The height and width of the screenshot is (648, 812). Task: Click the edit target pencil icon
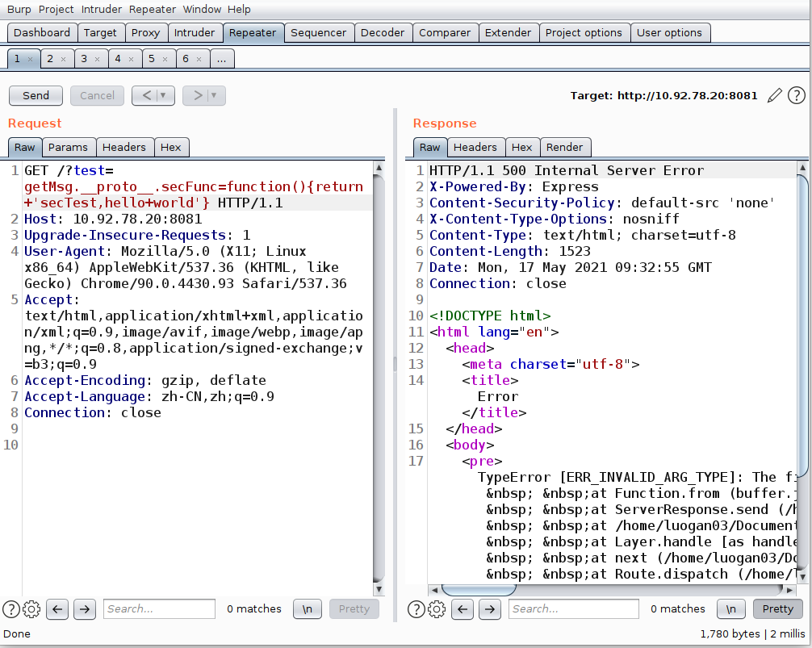click(x=775, y=95)
